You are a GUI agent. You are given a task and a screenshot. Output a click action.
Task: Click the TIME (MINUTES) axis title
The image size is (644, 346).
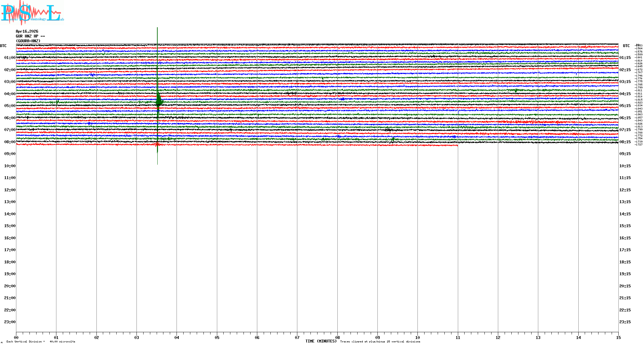[x=321, y=341]
